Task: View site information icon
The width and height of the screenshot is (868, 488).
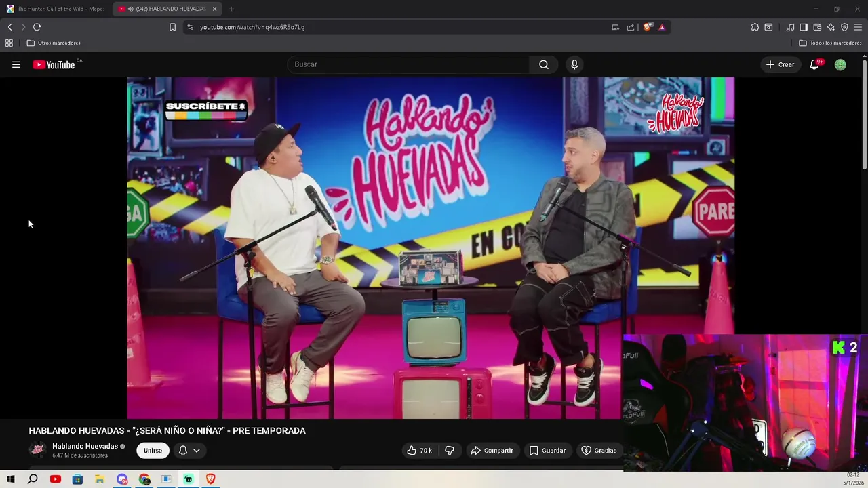Action: pyautogui.click(x=190, y=27)
